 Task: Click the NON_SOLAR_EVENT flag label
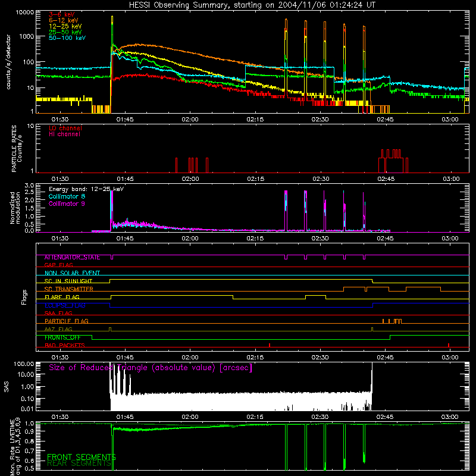72,273
